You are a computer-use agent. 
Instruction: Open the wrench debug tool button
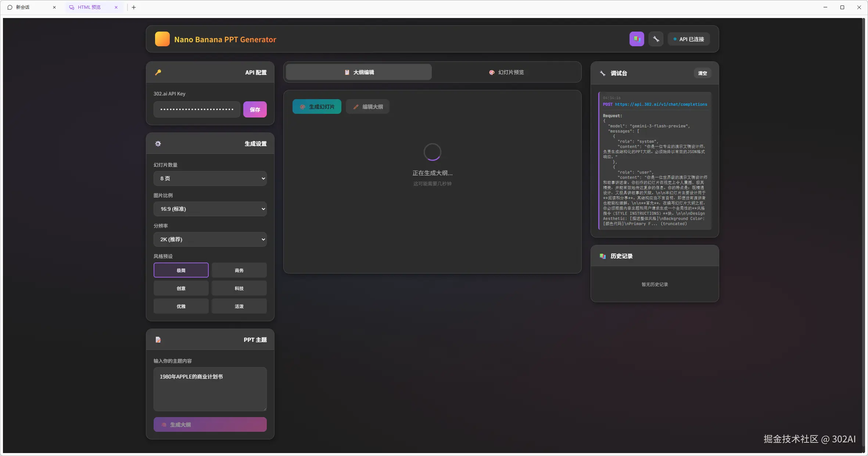656,39
